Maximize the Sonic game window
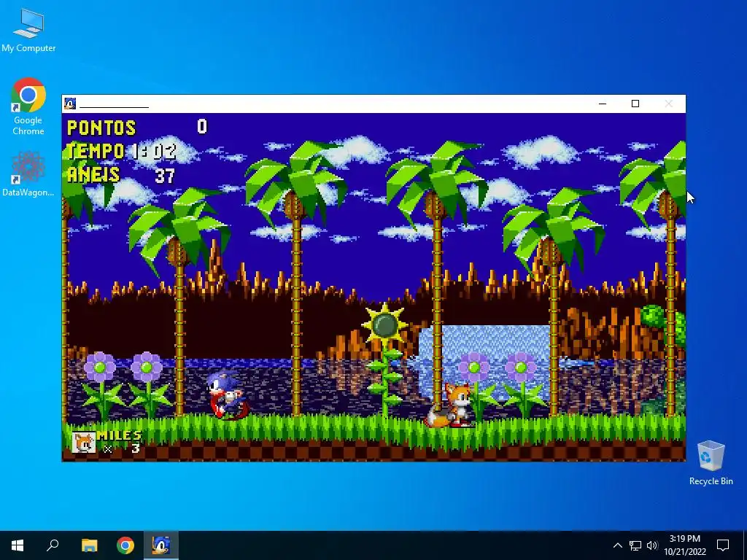This screenshot has width=747, height=560. [x=635, y=104]
